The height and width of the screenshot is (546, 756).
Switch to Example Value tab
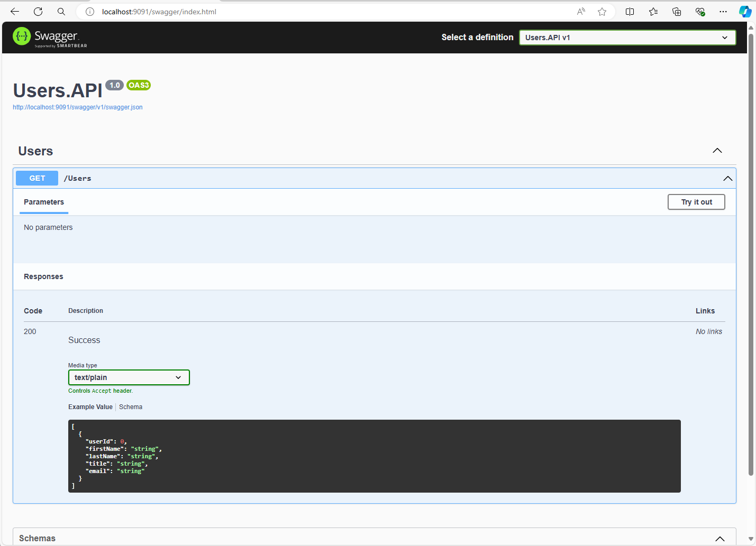pos(90,407)
